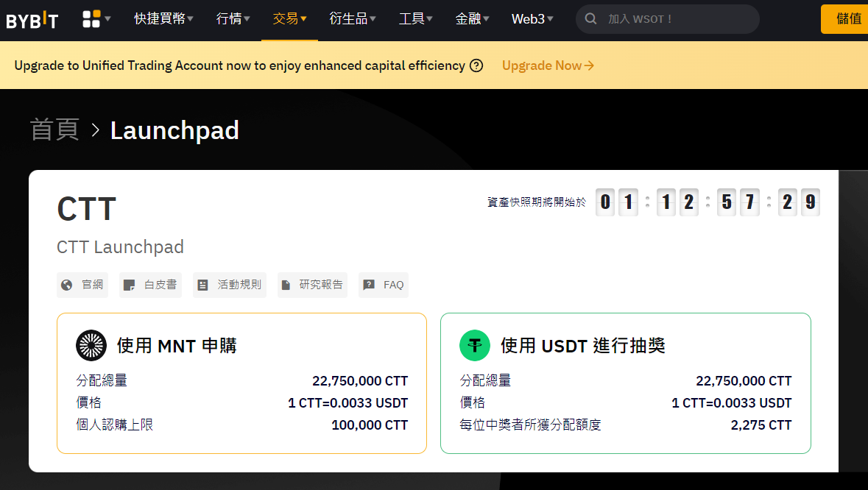The image size is (868, 490).
Task: Click the document icon beside 研究報告
Action: (x=286, y=285)
